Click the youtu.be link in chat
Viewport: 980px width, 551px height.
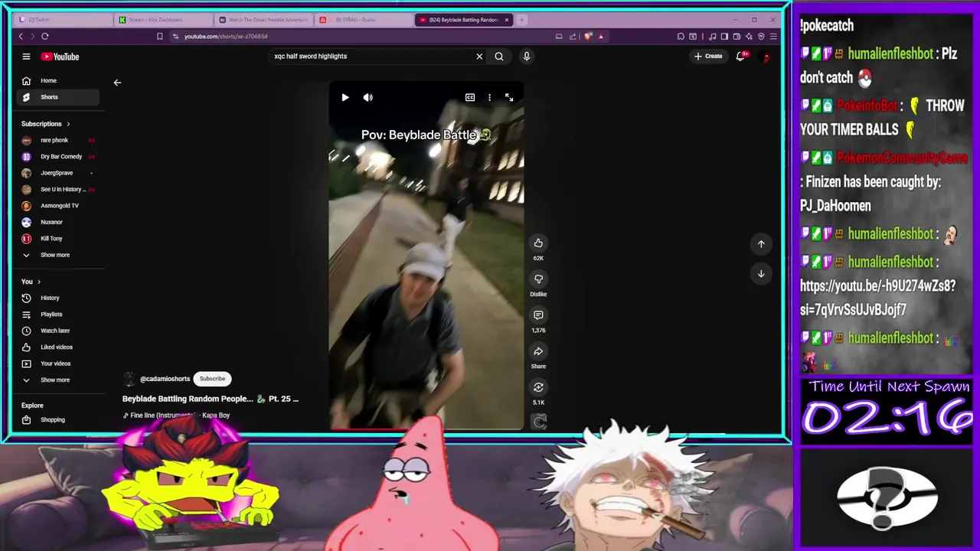tap(878, 298)
